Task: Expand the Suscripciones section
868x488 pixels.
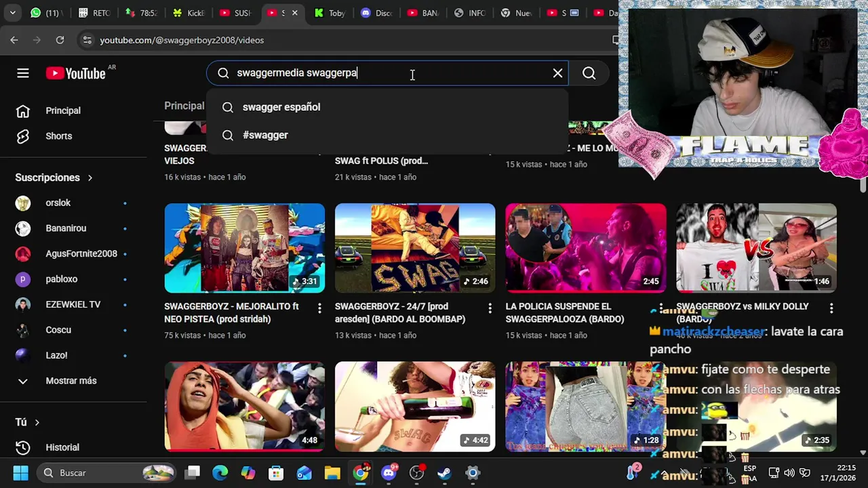Action: [54, 178]
